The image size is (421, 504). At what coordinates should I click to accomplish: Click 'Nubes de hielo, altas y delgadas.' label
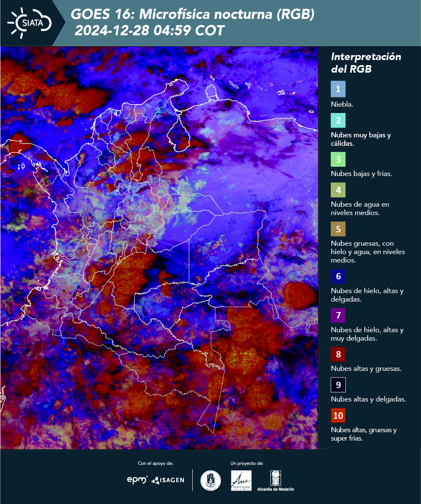coord(367,295)
